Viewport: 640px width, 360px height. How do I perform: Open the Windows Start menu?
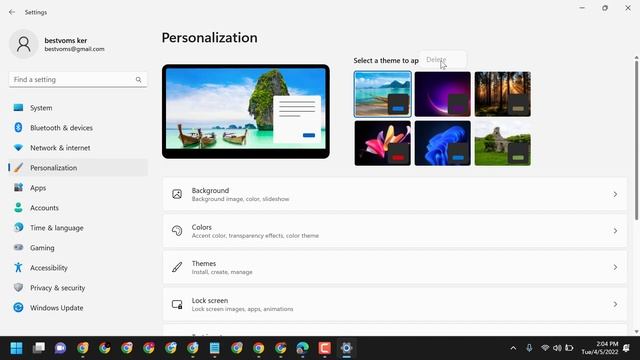16,348
